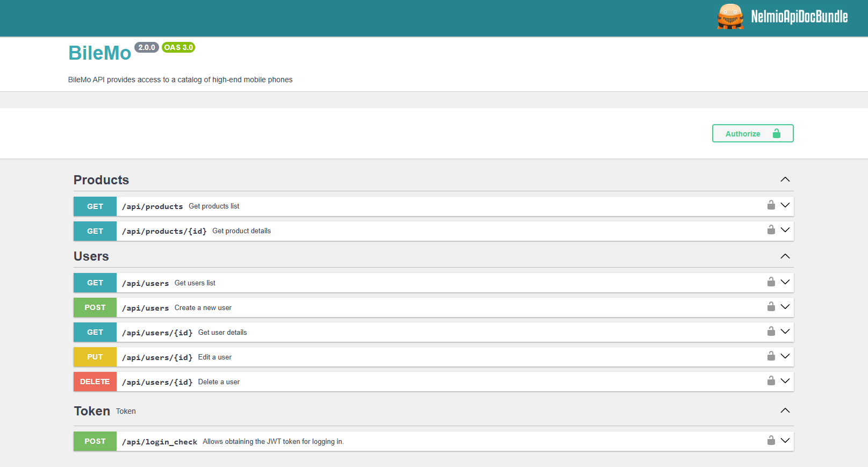This screenshot has width=868, height=467.
Task: Click the yellow PUT method badge
Action: pyautogui.click(x=95, y=357)
